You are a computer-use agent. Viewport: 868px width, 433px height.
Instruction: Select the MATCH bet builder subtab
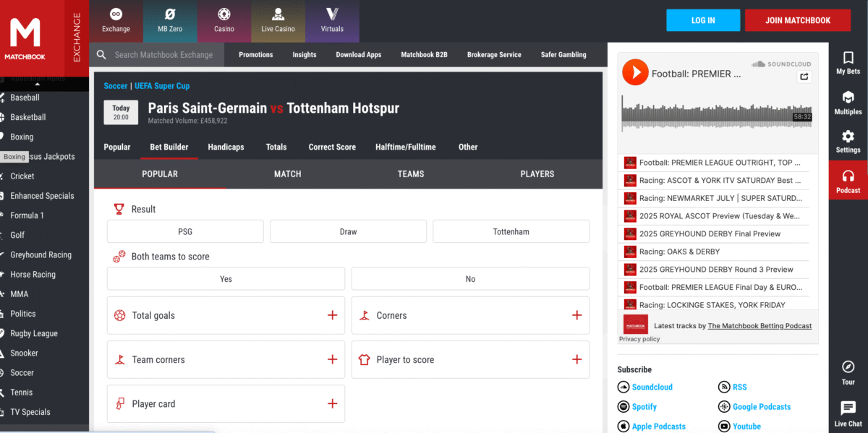pos(287,174)
